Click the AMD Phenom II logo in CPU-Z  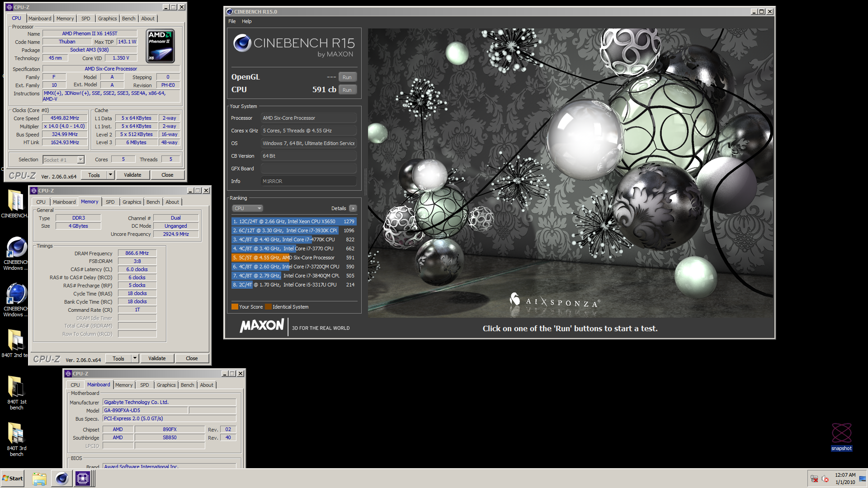coord(160,46)
